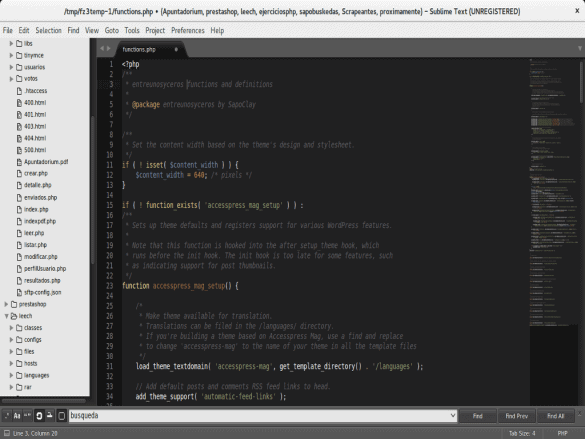
Task: Close the find panel with its X
Action: [x=579, y=413]
